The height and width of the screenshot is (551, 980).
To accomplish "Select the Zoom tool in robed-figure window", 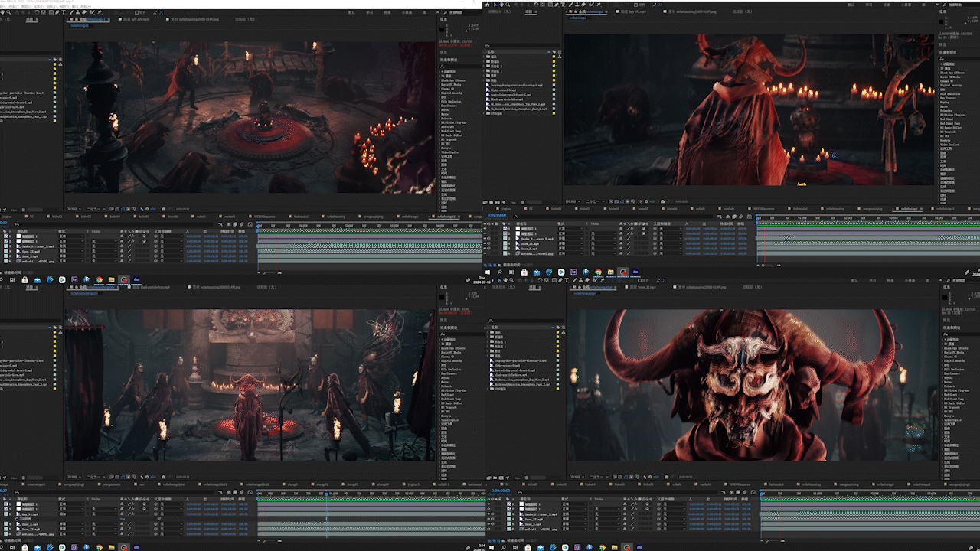I will point(508,5).
